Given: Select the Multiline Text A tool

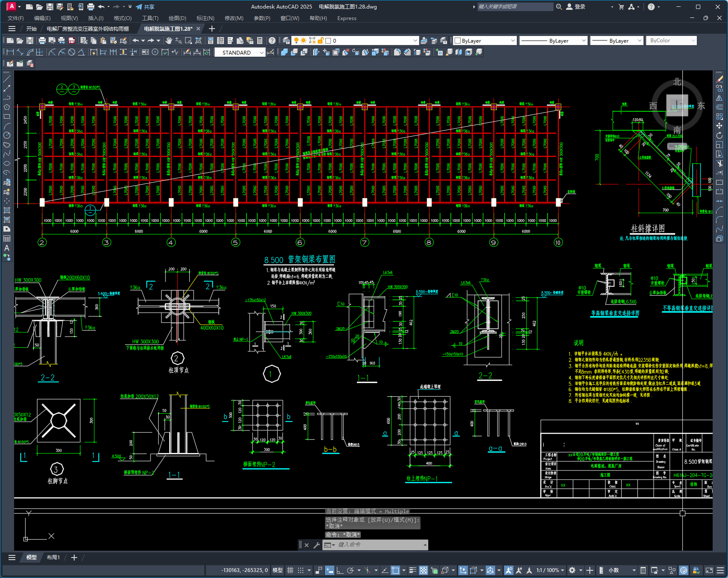Looking at the screenshot, I should [7, 248].
